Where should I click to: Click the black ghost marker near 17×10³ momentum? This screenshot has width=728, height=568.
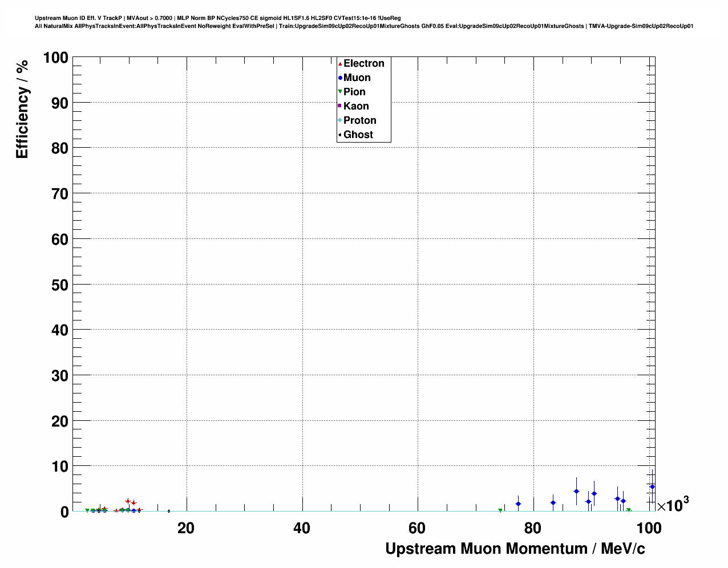pyautogui.click(x=168, y=511)
